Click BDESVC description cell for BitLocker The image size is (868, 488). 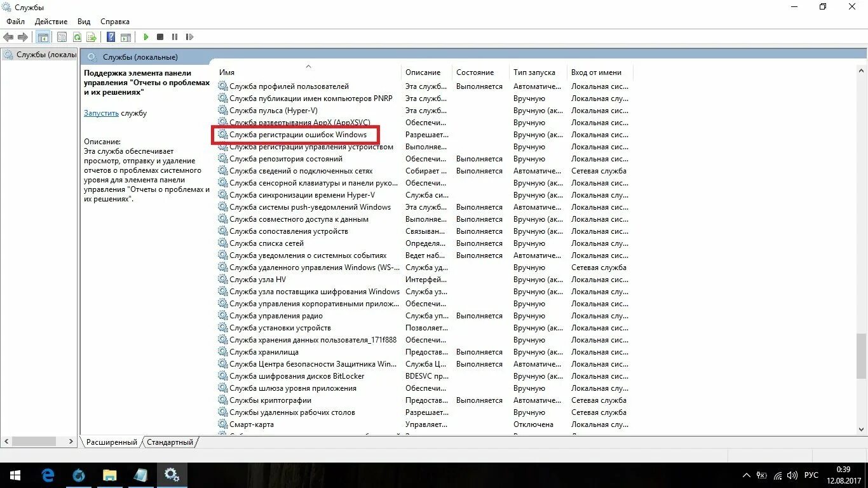tap(427, 376)
